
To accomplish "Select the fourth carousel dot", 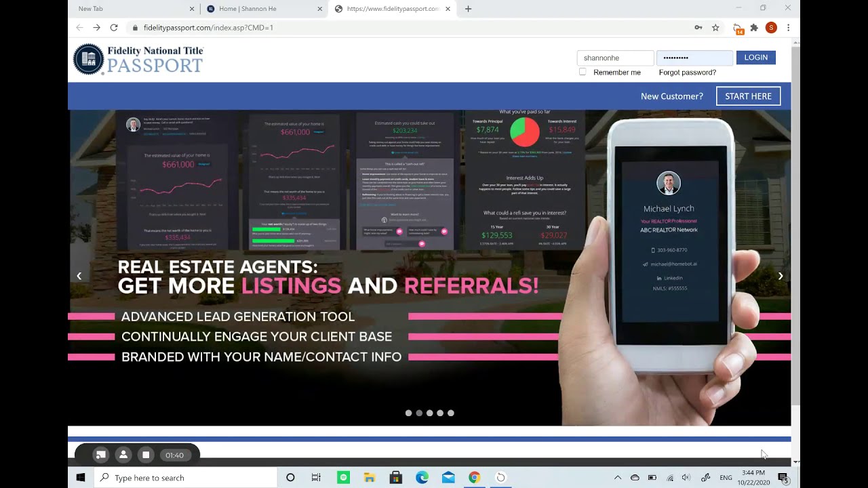I will [x=440, y=413].
